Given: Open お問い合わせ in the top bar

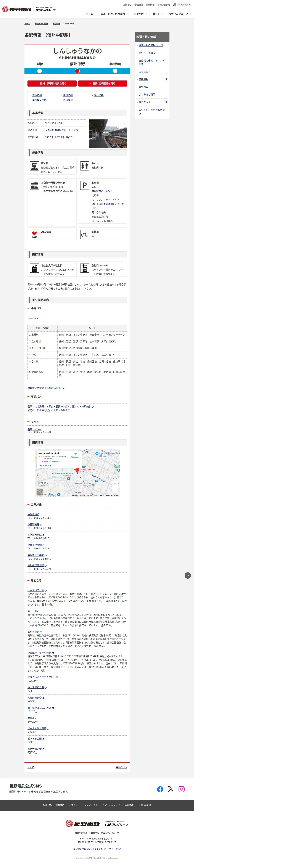Looking at the screenshot, I should 164,5.
